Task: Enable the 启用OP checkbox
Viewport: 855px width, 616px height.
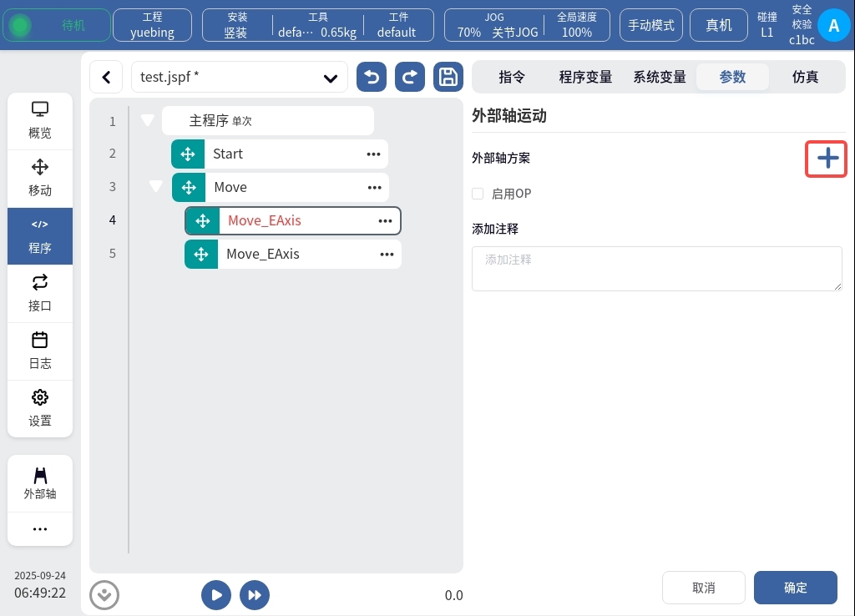Action: pyautogui.click(x=478, y=194)
